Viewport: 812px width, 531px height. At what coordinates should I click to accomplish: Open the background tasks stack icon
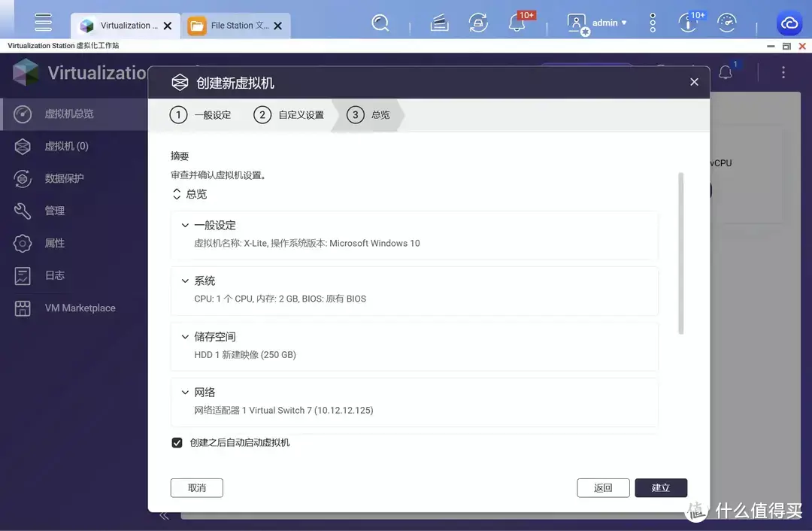pyautogui.click(x=439, y=23)
